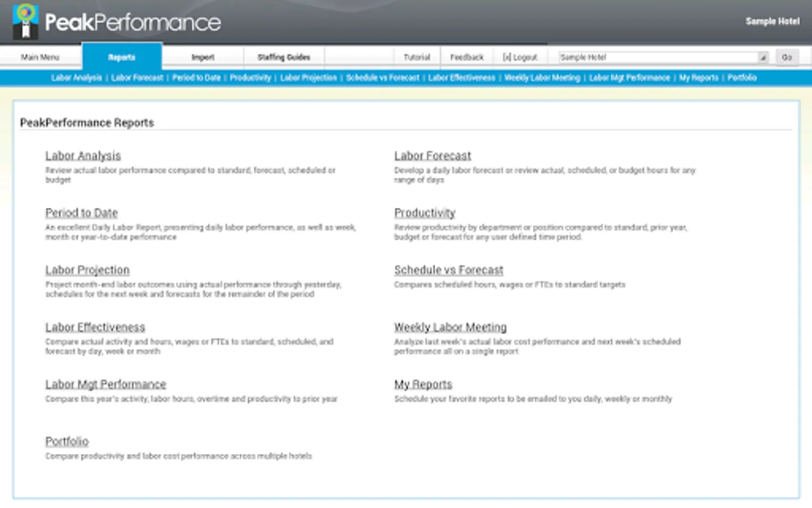Click the Go button
Screen dimensions: 812x508
pyautogui.click(x=787, y=57)
